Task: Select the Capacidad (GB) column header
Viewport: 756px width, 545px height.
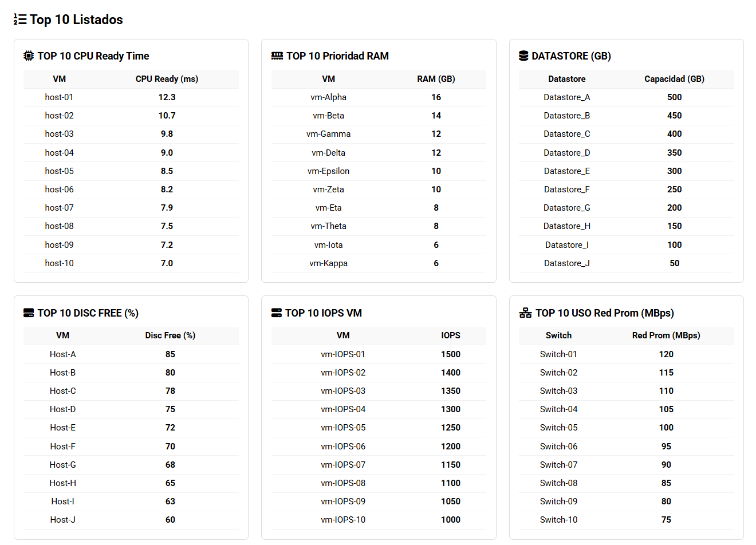Action: tap(674, 79)
